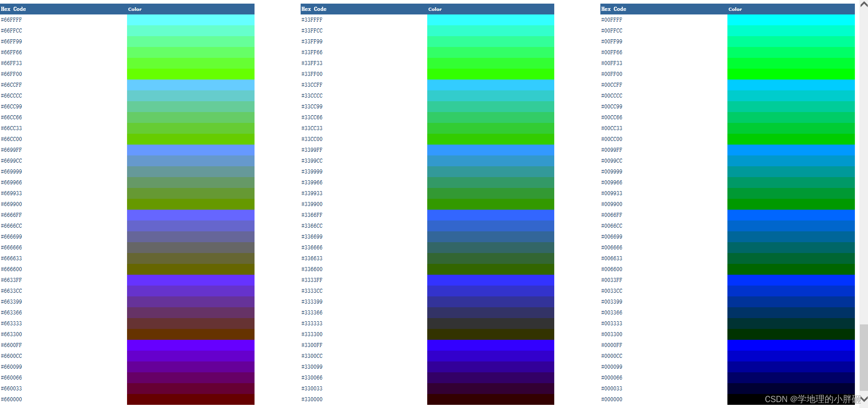The height and width of the screenshot is (408, 868).
Task: Select the #0000CC hex code text
Action: tap(612, 356)
